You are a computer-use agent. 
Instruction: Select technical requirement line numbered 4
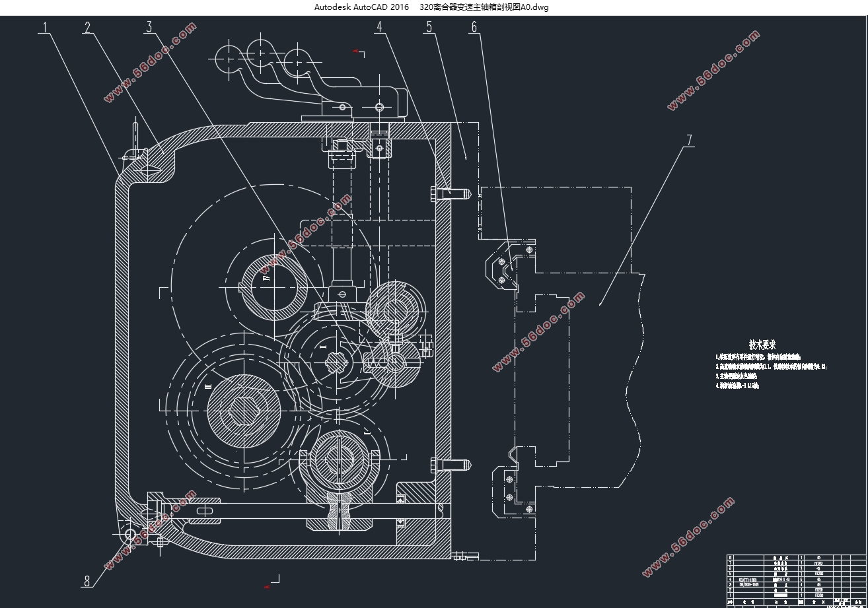point(738,385)
